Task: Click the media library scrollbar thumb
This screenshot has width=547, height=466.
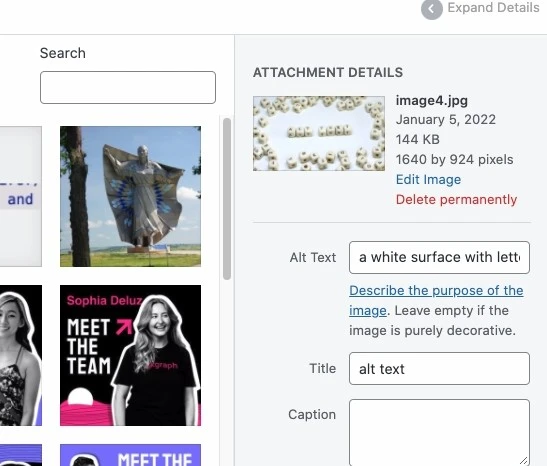Action: tap(227, 199)
